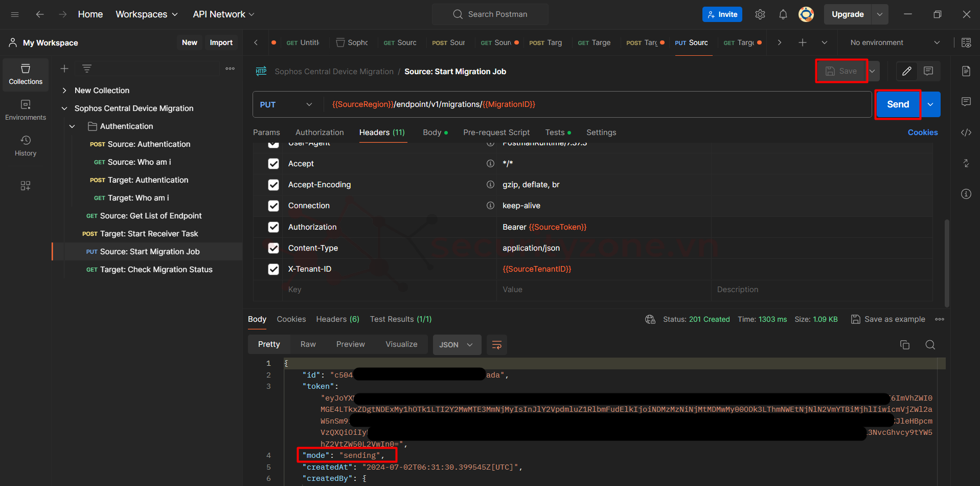Collapse the Sophos Central Device Migration collection

coord(64,108)
